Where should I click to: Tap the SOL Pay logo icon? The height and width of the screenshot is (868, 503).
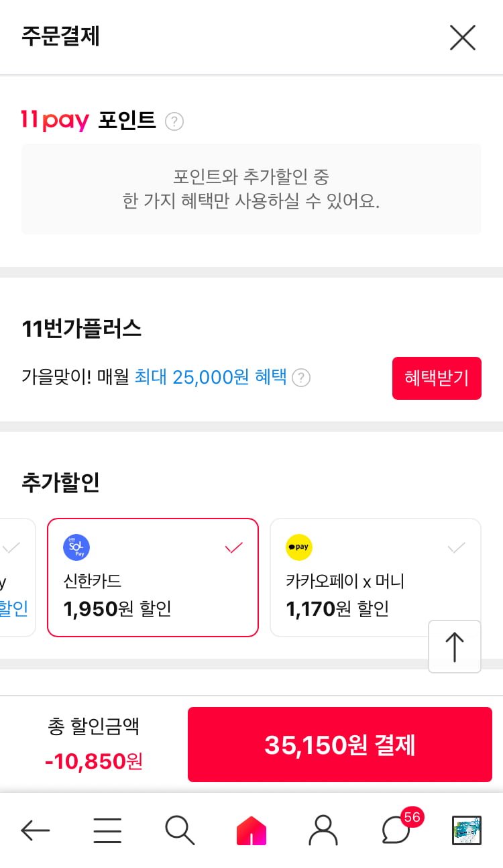76,547
